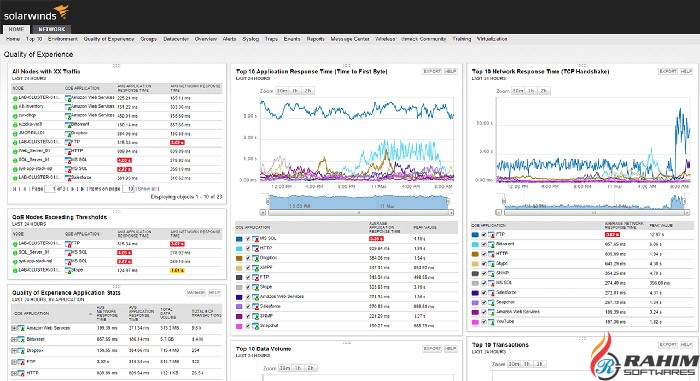Click Amazon Web Services icon in Application Stats
Image resolution: width=700 pixels, height=381 pixels.
click(21, 328)
